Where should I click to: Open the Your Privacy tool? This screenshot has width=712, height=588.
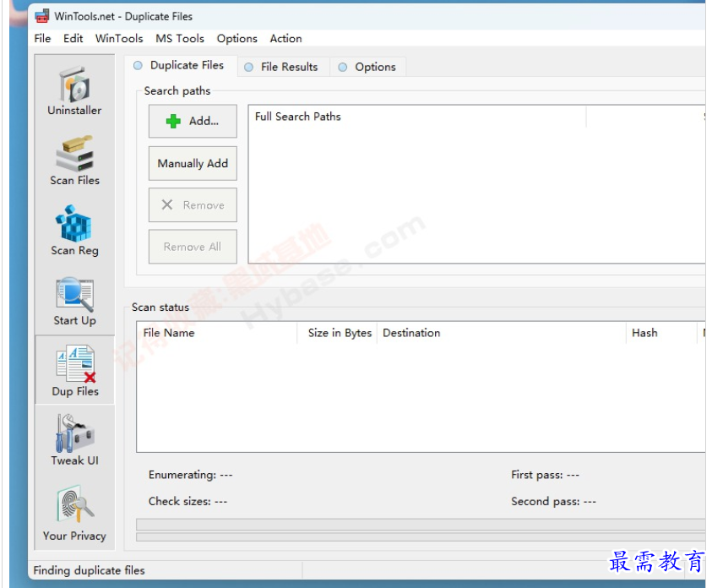tap(74, 513)
